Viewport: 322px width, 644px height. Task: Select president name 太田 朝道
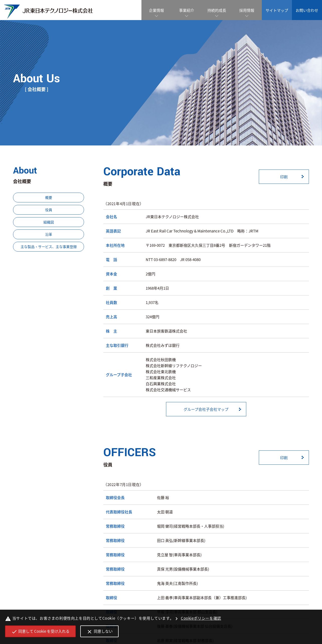click(165, 512)
